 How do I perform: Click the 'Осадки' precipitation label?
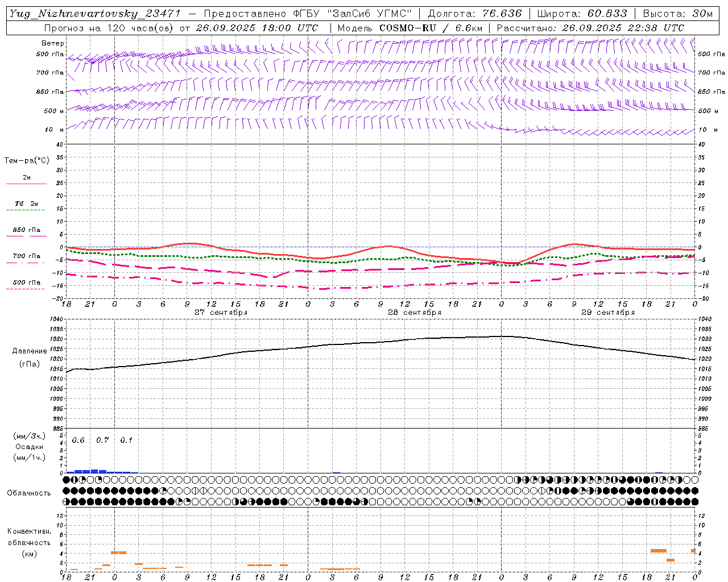coord(29,447)
